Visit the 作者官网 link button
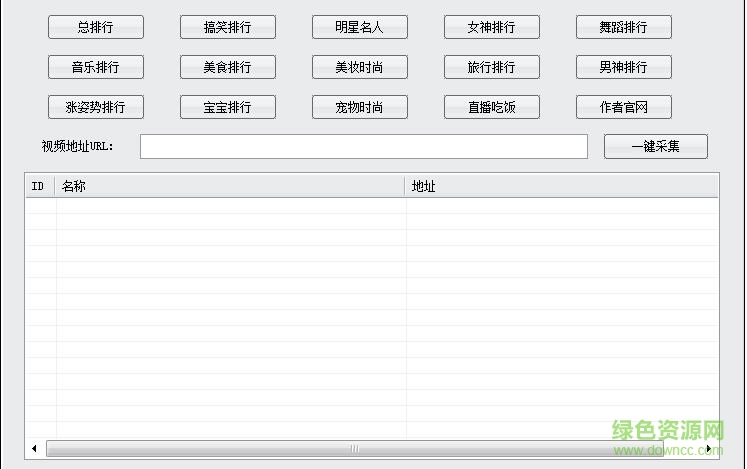This screenshot has height=469, width=747. click(x=623, y=107)
